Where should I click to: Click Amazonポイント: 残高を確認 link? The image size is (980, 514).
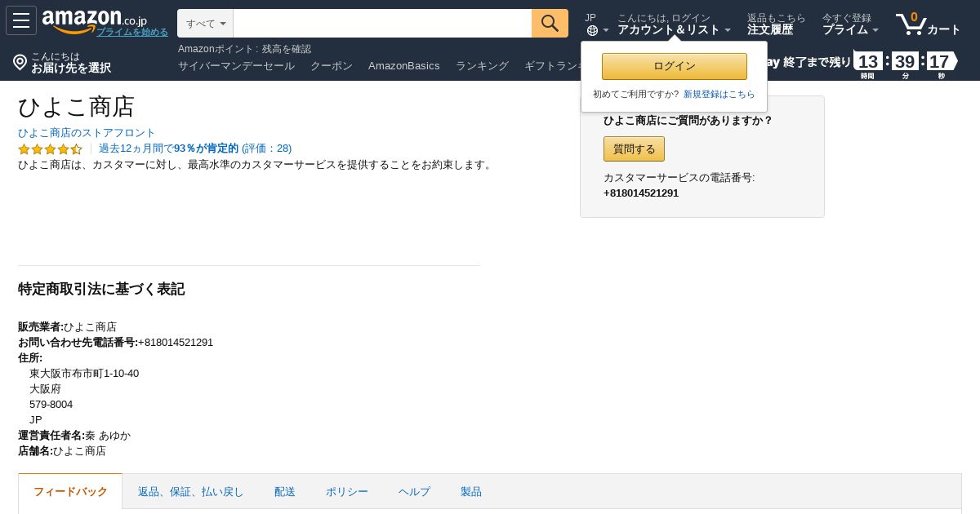pyautogui.click(x=244, y=49)
